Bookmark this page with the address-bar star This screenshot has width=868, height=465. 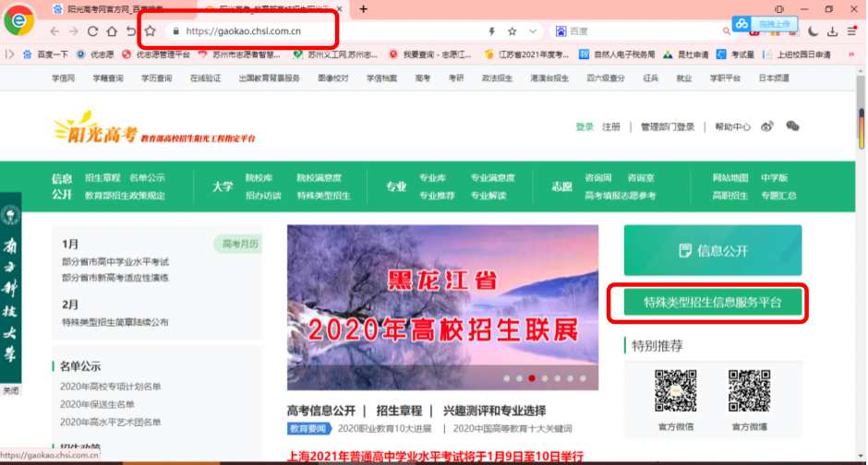512,31
